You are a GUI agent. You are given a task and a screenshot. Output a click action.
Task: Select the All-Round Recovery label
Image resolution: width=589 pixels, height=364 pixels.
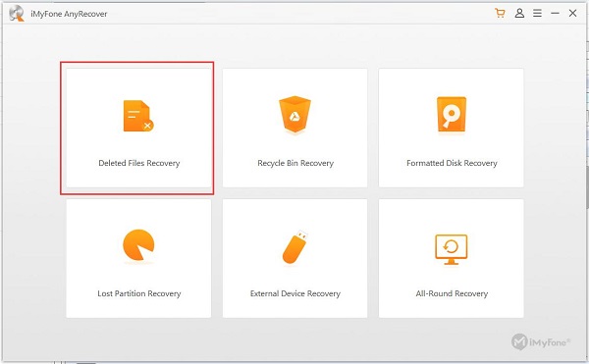pyautogui.click(x=452, y=293)
